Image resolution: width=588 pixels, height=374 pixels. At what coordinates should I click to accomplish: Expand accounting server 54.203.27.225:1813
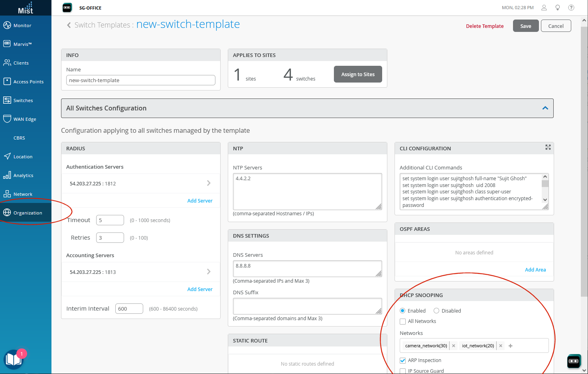(209, 272)
